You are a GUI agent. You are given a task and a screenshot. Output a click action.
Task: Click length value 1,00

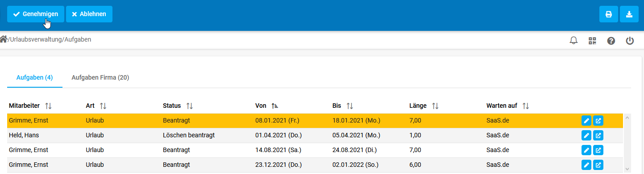[415, 135]
